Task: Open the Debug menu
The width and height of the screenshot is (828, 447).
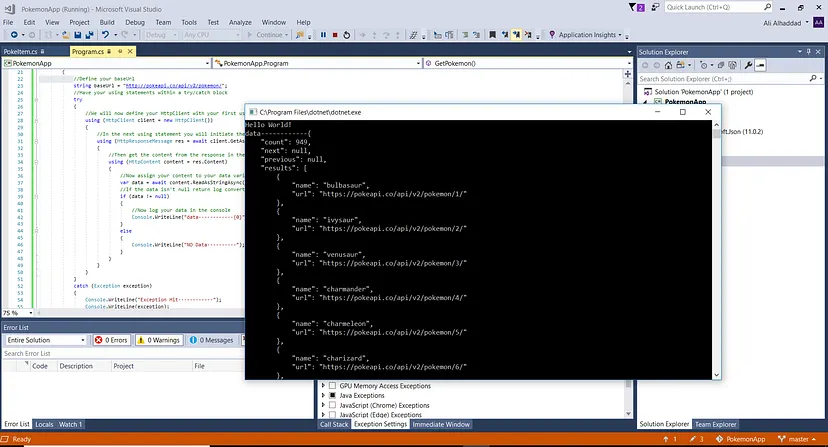Action: (135, 22)
